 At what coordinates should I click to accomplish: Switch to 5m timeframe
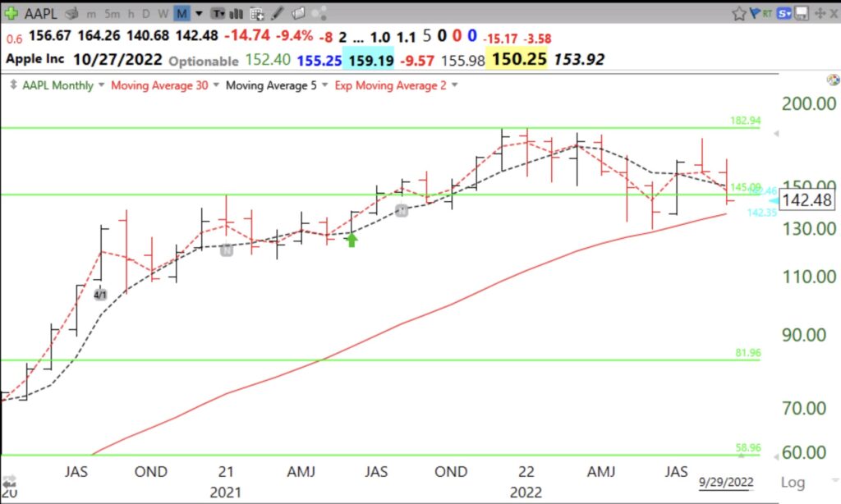pos(112,14)
